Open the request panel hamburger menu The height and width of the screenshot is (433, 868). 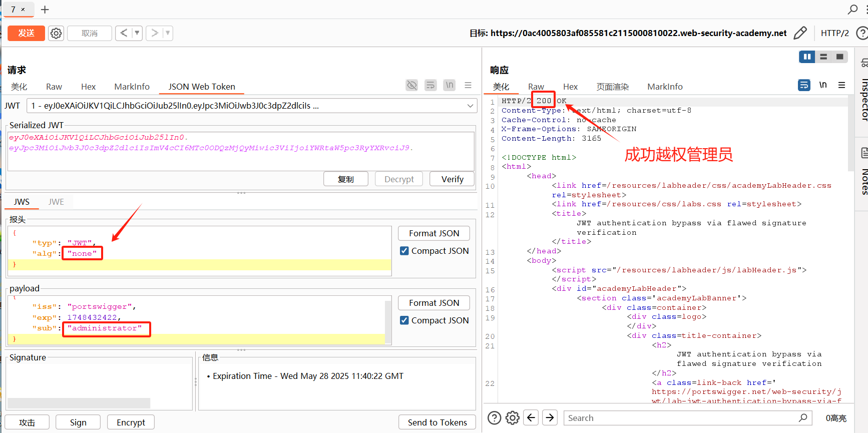click(x=468, y=85)
